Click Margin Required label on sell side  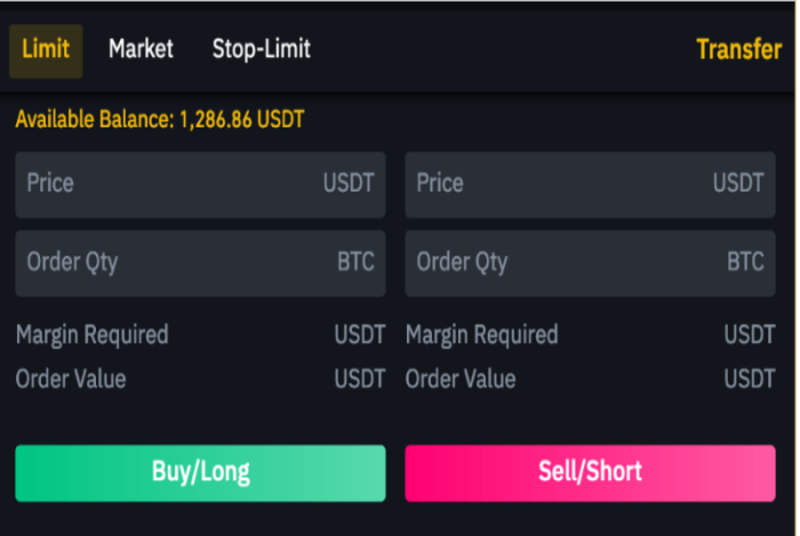(482, 335)
